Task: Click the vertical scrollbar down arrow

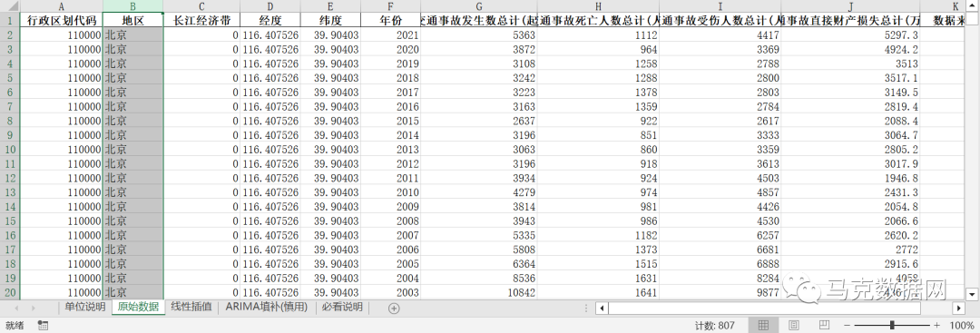Action: coord(973,293)
